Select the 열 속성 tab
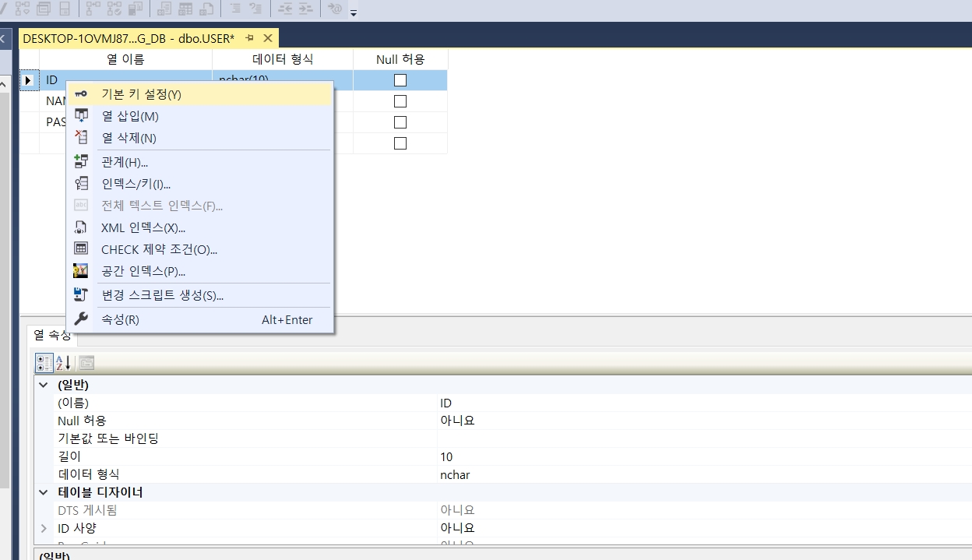 tap(52, 335)
